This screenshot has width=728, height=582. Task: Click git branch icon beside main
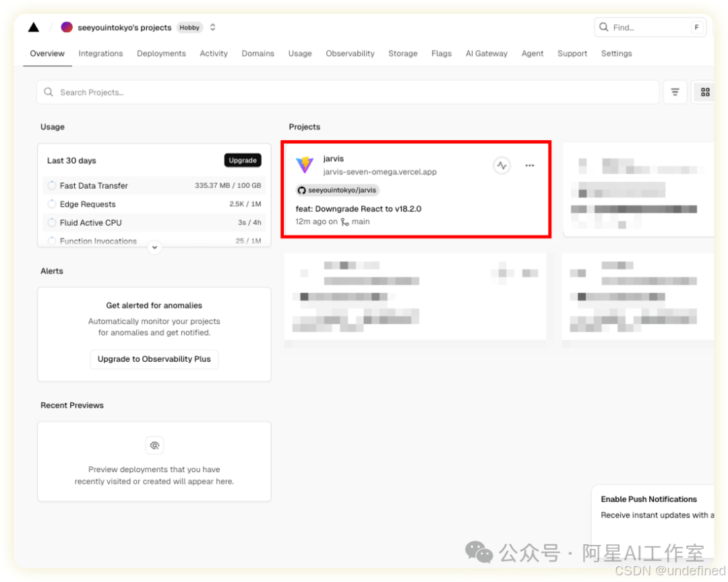[x=344, y=222]
